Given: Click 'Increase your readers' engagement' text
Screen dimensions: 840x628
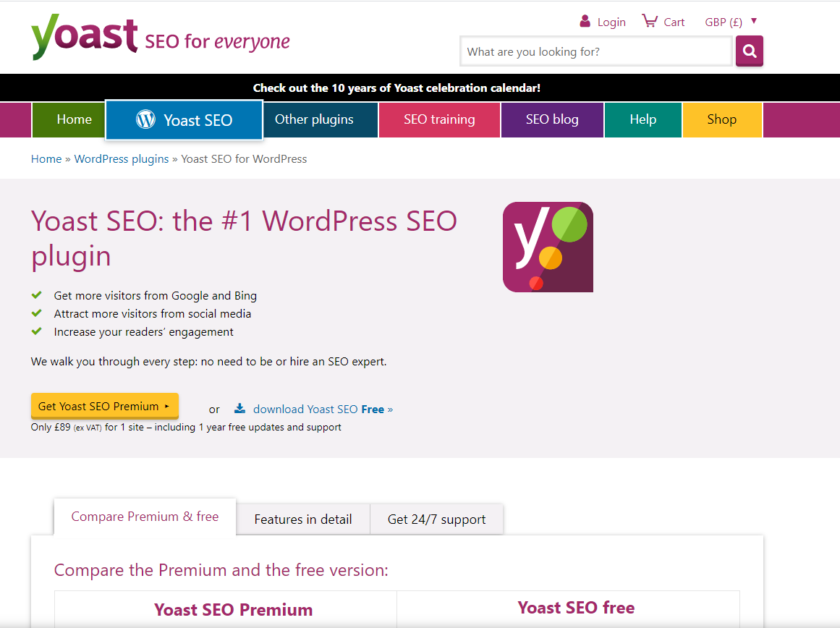Looking at the screenshot, I should pyautogui.click(x=143, y=332).
